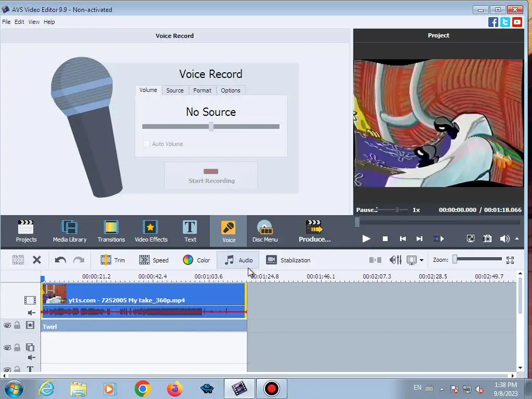Expand the preview volume slider arrow

[x=517, y=238]
